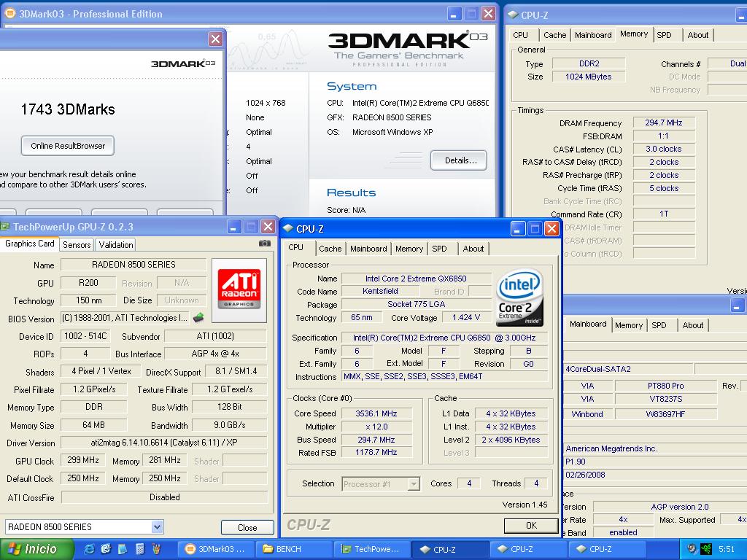Switch to Sensors tab in GPU-Z
Screen dimensions: 747x560
[76, 245]
